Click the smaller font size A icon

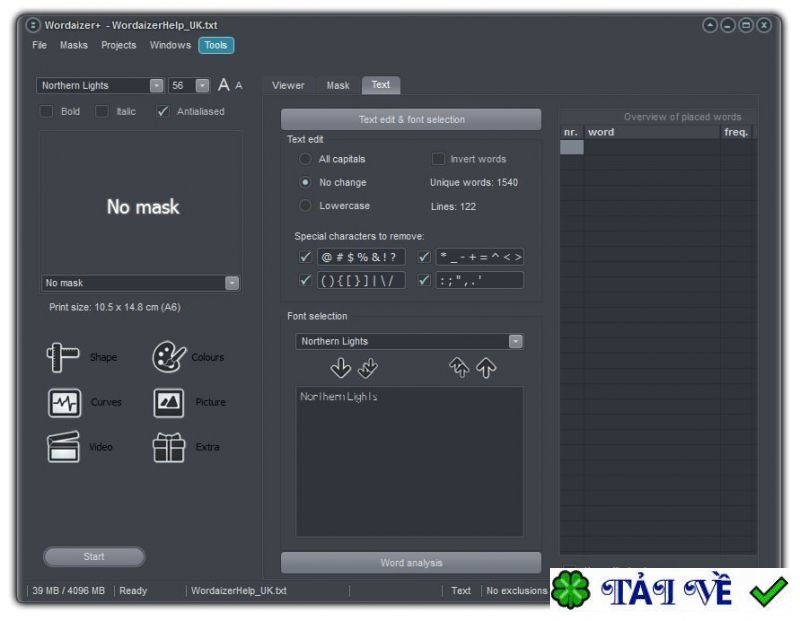(x=239, y=86)
